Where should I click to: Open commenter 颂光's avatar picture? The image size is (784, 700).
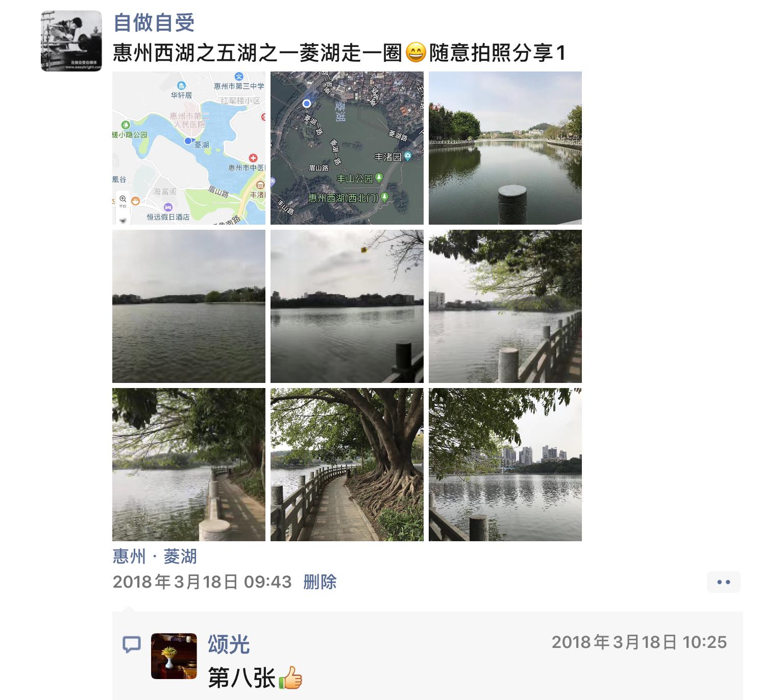174,656
